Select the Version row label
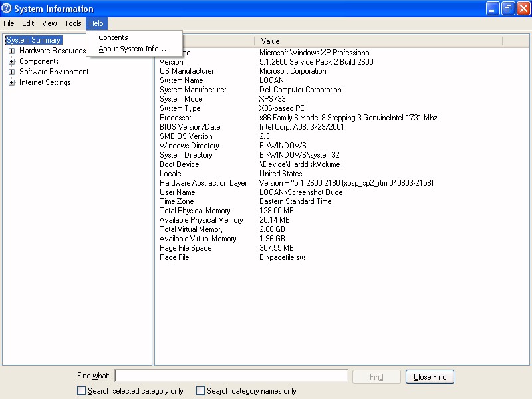The height and width of the screenshot is (399, 532). tap(172, 62)
